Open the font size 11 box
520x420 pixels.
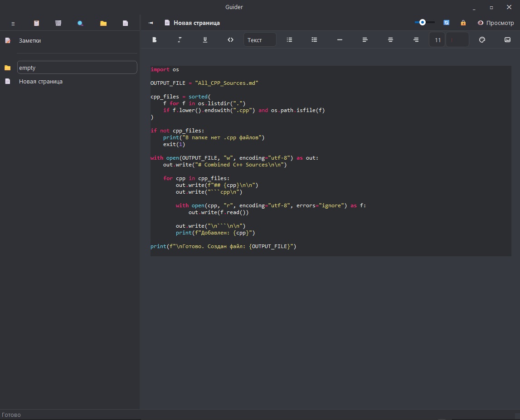point(437,40)
